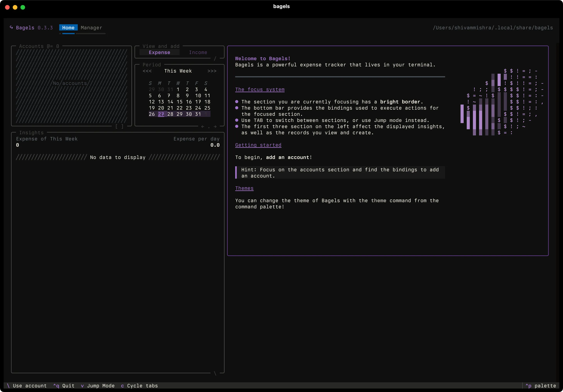Click the v Jump Mode shortcut

click(98, 386)
